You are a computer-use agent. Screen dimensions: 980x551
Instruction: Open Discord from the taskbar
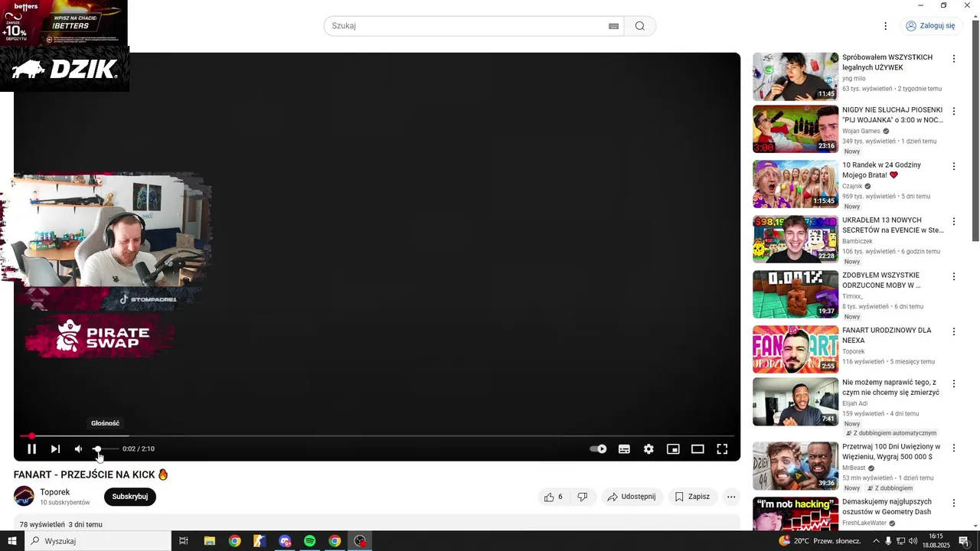point(285,541)
